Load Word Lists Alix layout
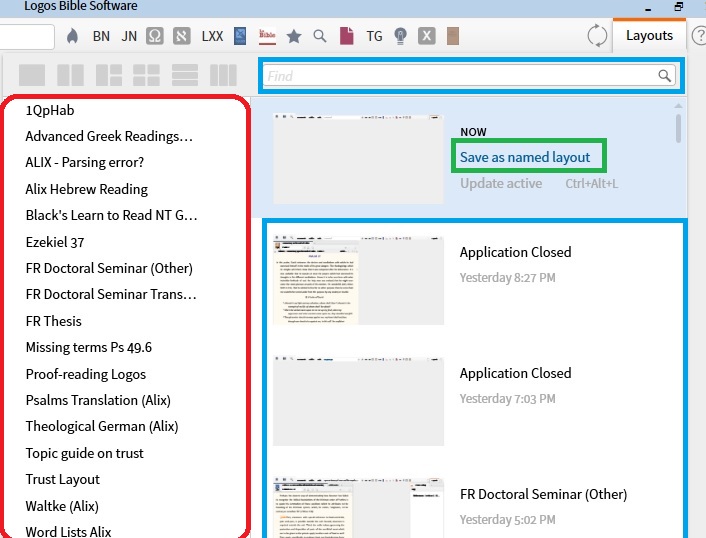 coord(68,531)
